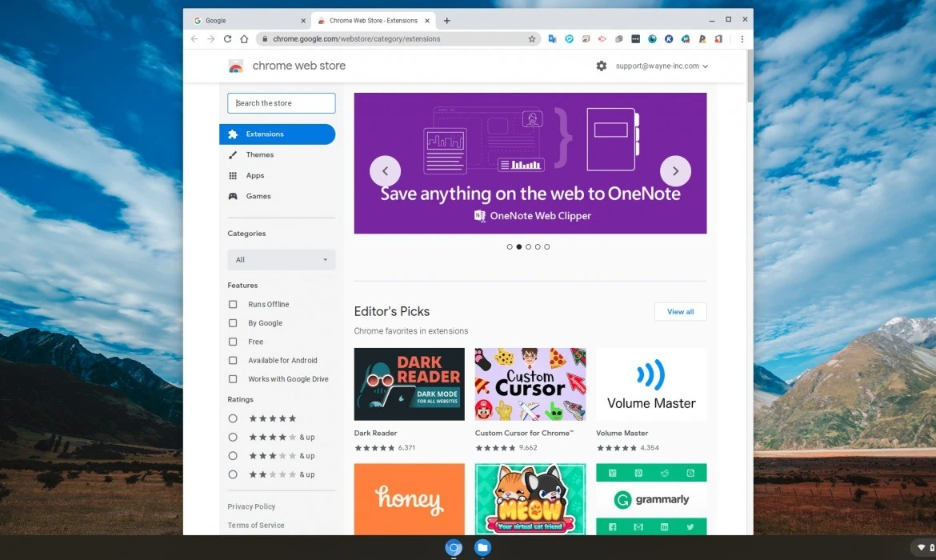
Task: Open the Terms of Service link
Action: click(x=255, y=526)
